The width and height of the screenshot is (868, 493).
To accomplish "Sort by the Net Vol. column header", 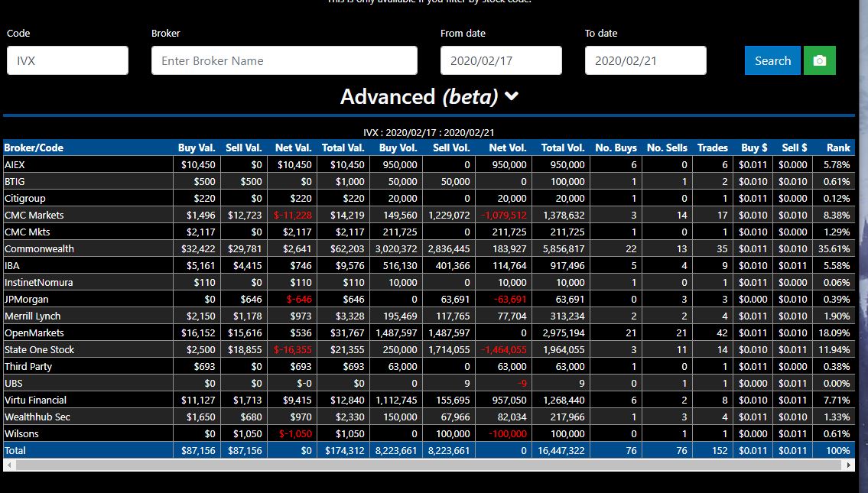I will (508, 148).
